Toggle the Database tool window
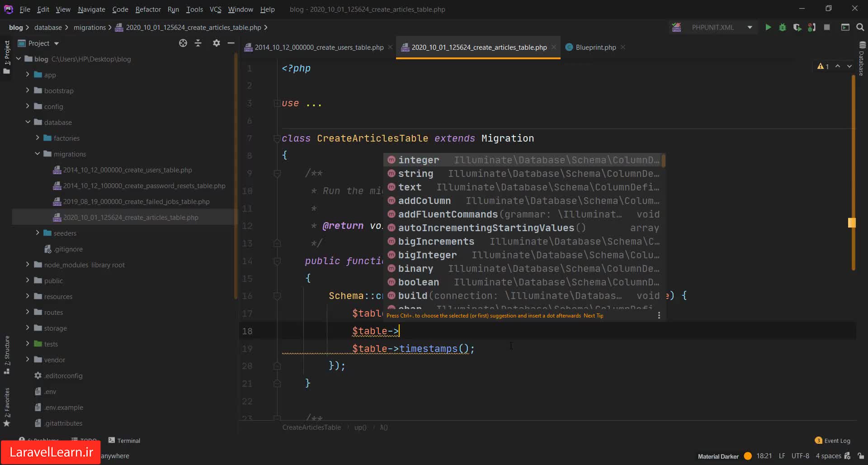Image resolution: width=868 pixels, height=465 pixels. point(862,59)
